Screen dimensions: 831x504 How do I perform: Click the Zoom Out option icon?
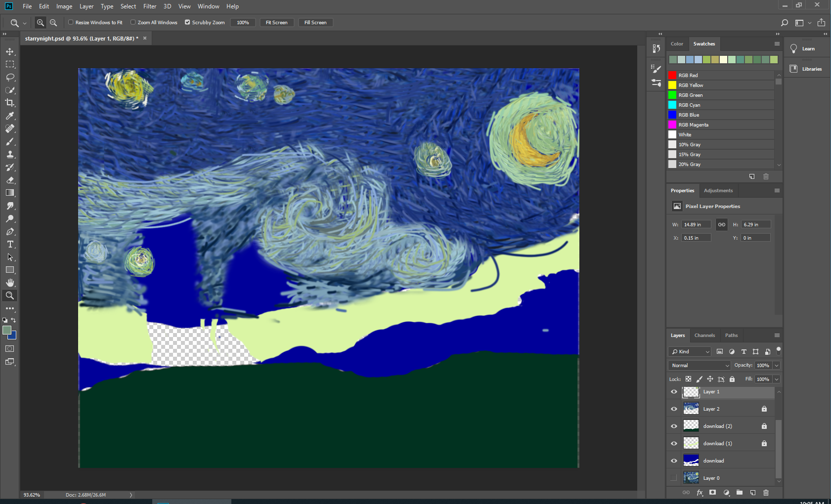point(53,23)
